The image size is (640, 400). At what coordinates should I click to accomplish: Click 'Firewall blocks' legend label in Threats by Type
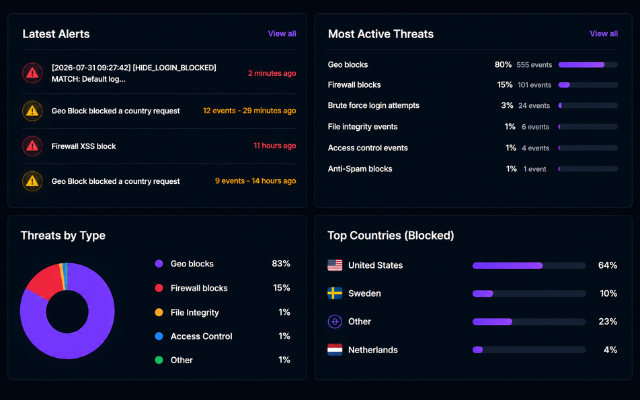(199, 288)
